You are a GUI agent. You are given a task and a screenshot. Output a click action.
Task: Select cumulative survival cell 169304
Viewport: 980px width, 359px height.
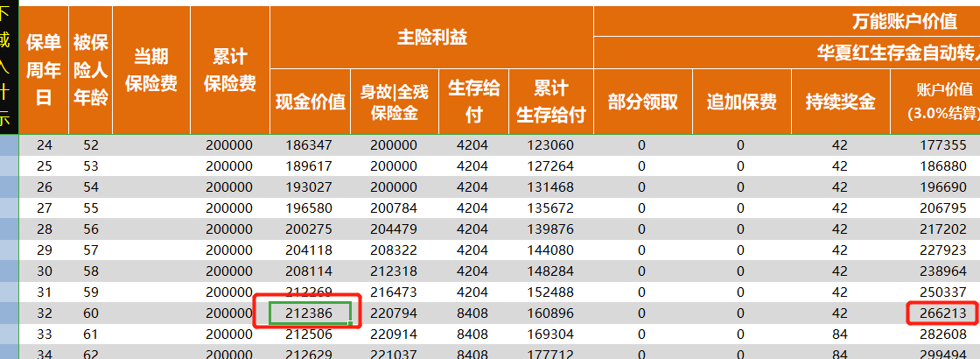coord(550,334)
